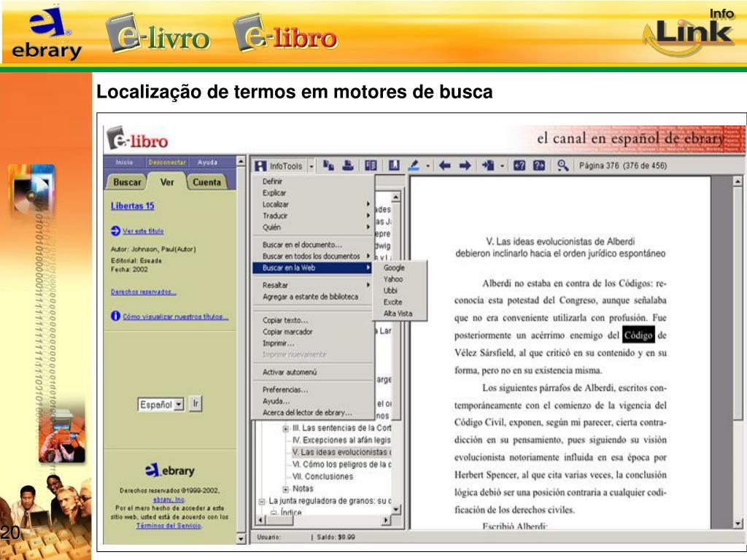
Task: Select IV. Excepciones al afán legis entry
Action: click(341, 440)
